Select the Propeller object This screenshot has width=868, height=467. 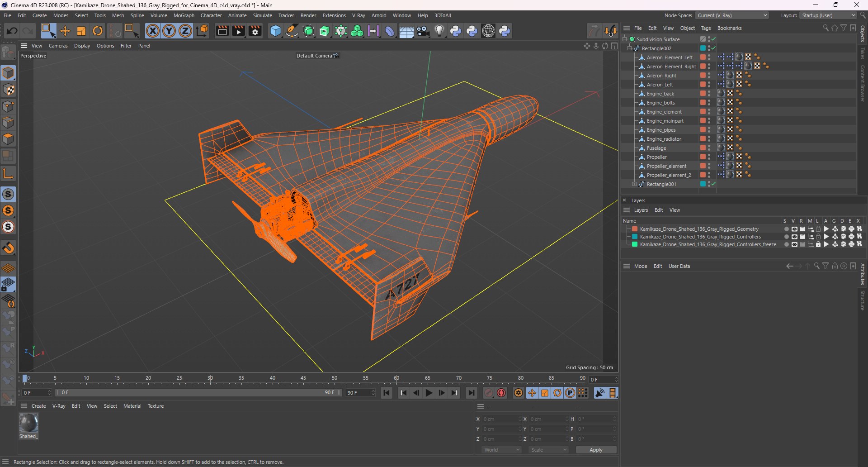coord(656,157)
